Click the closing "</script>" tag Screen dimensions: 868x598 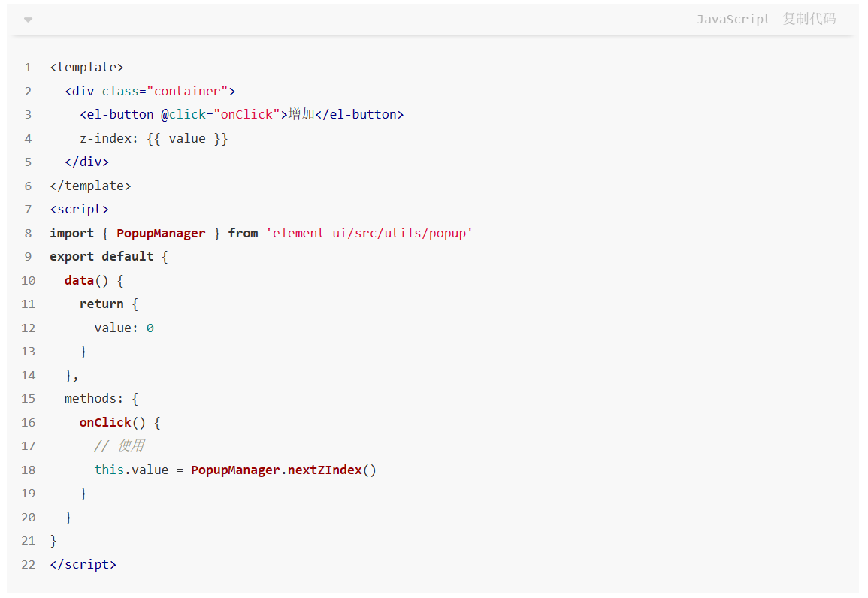[83, 565]
